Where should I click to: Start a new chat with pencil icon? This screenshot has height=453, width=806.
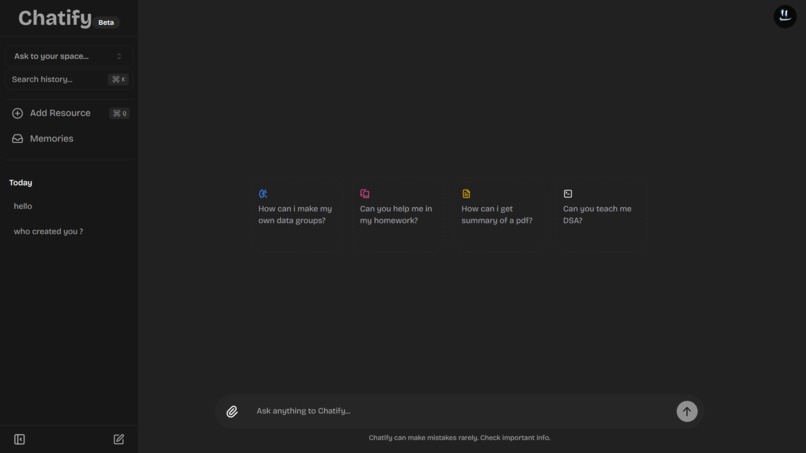click(x=119, y=439)
